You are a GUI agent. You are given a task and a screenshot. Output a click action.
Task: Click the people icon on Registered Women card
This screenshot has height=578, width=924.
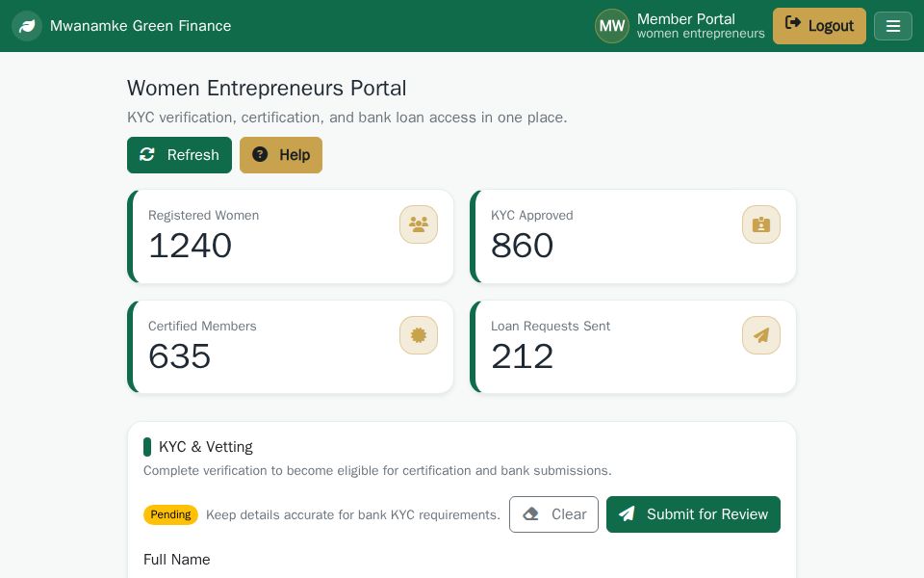point(419,224)
